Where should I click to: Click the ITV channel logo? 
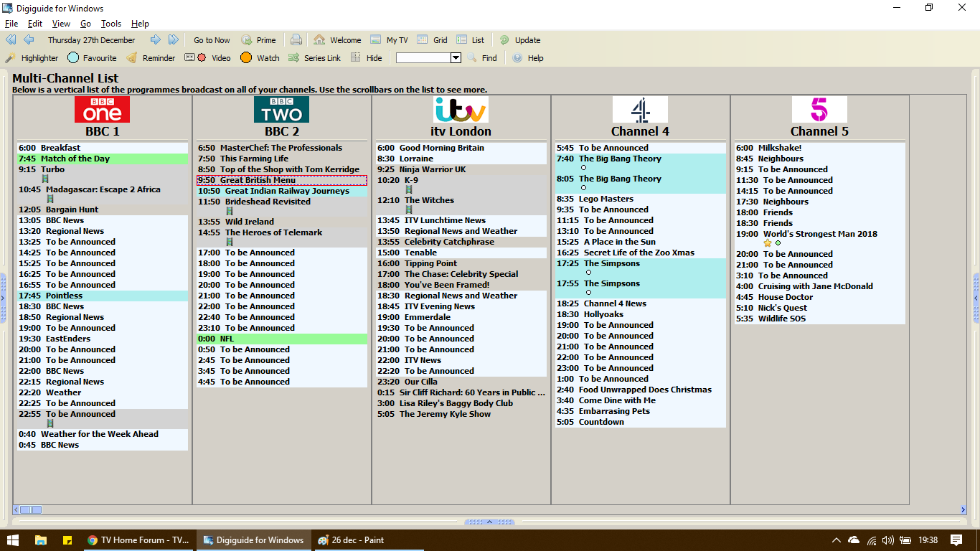tap(461, 110)
